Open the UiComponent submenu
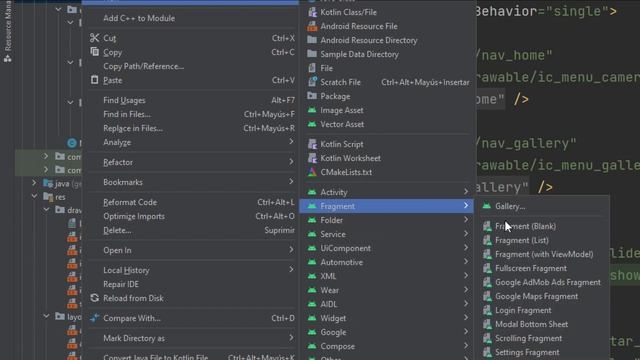The height and width of the screenshot is (360, 640). pos(387,248)
